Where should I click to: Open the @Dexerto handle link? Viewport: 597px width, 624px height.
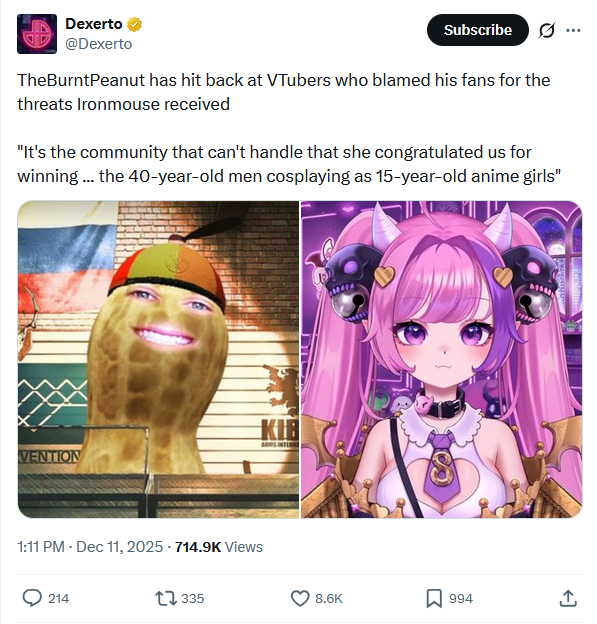[x=98, y=44]
